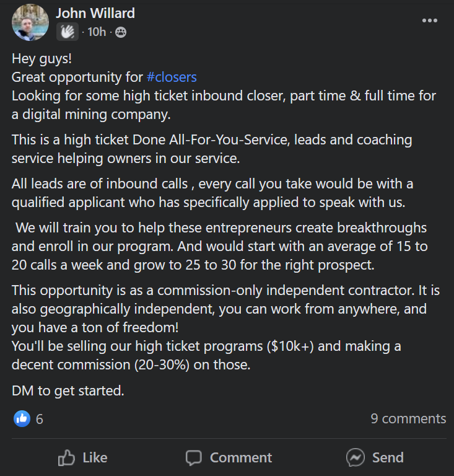The image size is (454, 476).
Task: Click the thumbs-up icon on Like button
Action: 66,458
